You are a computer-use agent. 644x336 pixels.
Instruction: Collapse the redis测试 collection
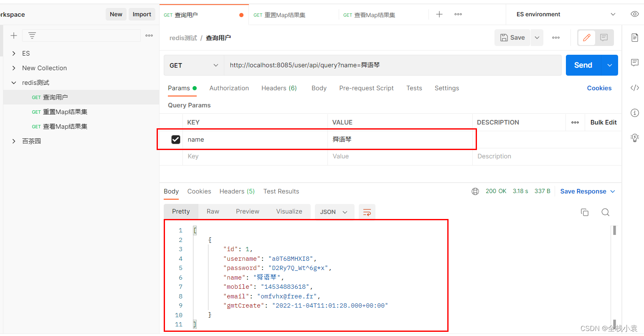[x=14, y=83]
